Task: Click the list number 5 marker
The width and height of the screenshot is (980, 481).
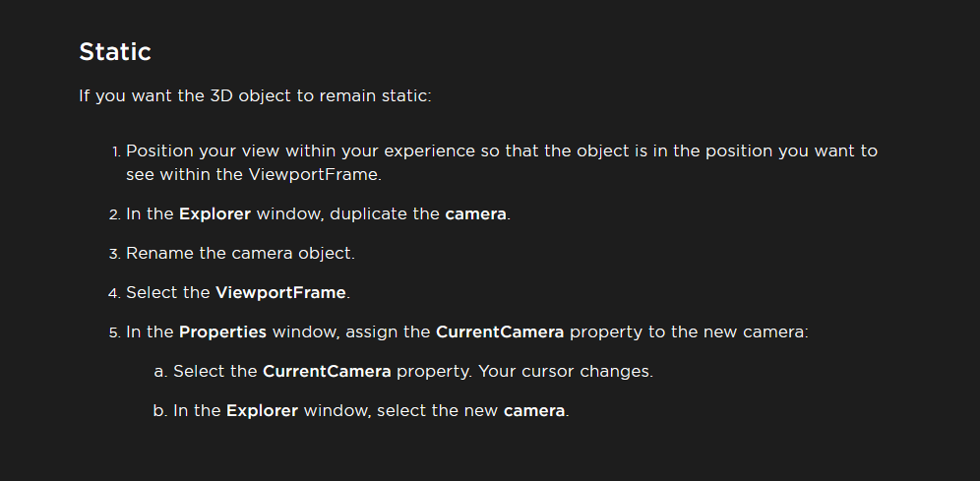Action: pyautogui.click(x=114, y=332)
